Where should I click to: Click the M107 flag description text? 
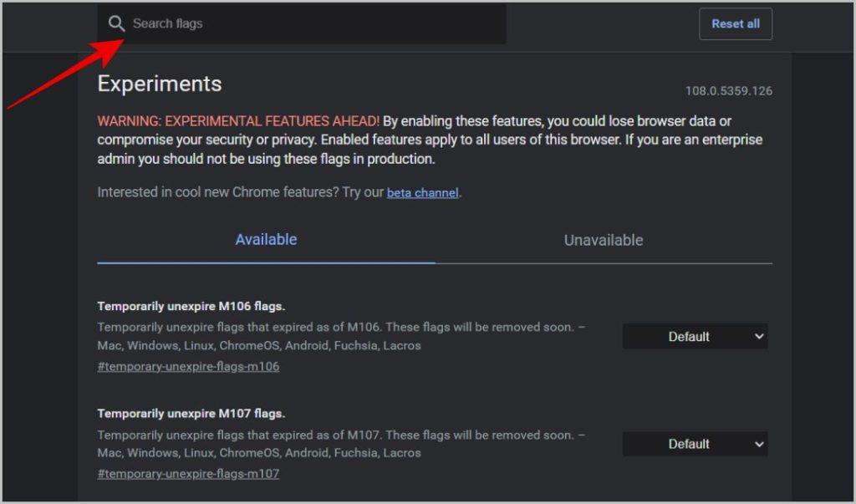(341, 444)
